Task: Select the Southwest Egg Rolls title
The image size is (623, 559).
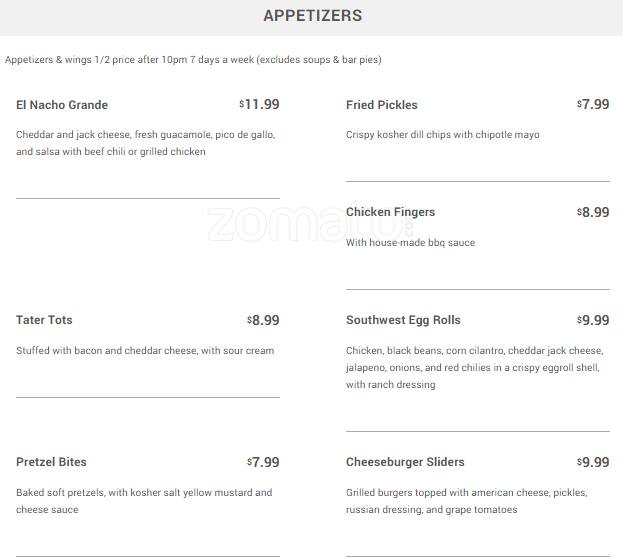Action: pyautogui.click(x=403, y=320)
